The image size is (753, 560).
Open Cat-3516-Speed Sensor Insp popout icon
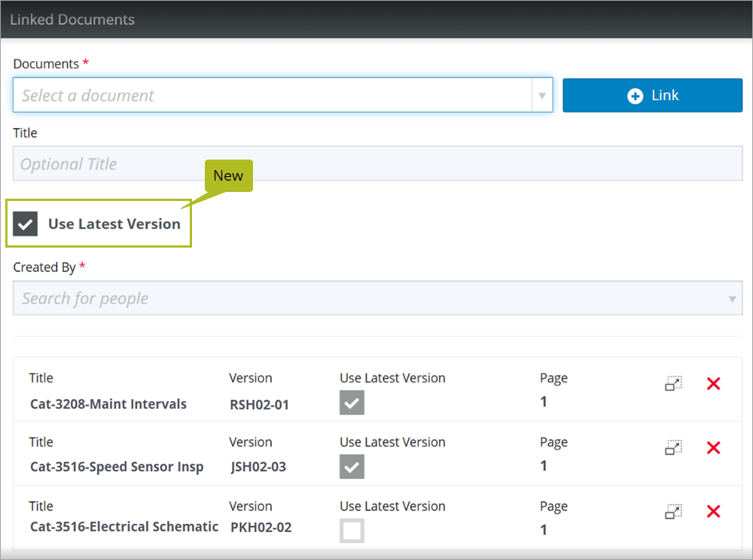pyautogui.click(x=673, y=448)
